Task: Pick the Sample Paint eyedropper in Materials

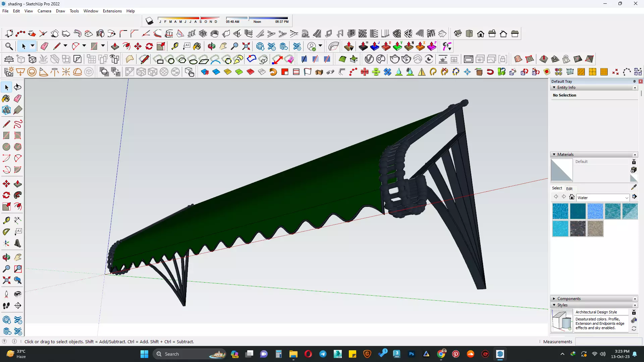Action: point(634,187)
